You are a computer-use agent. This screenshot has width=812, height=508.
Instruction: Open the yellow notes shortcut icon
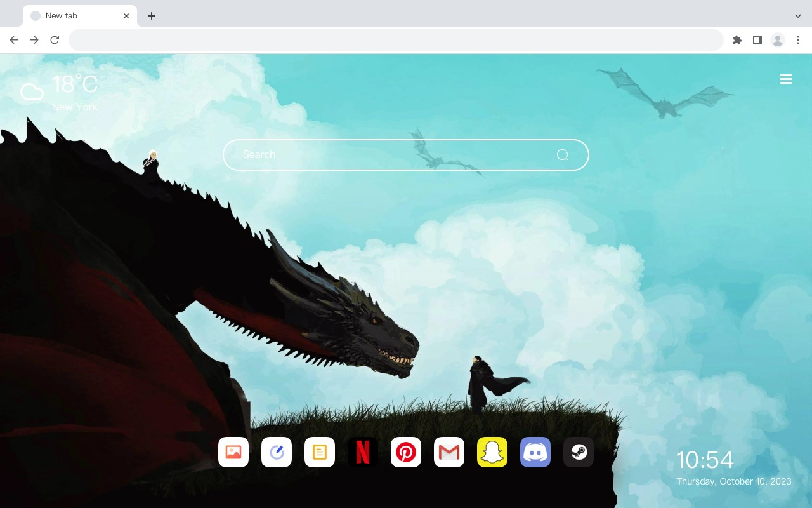pos(320,452)
